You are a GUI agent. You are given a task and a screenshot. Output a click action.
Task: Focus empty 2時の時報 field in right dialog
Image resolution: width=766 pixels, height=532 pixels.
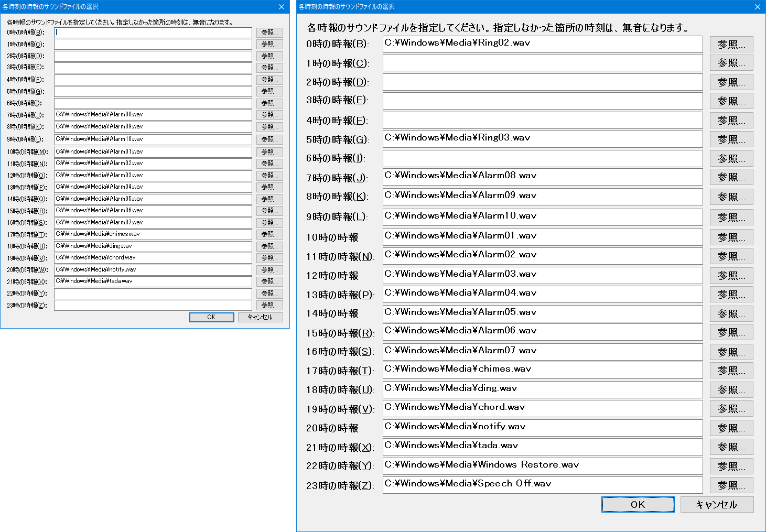pos(543,82)
